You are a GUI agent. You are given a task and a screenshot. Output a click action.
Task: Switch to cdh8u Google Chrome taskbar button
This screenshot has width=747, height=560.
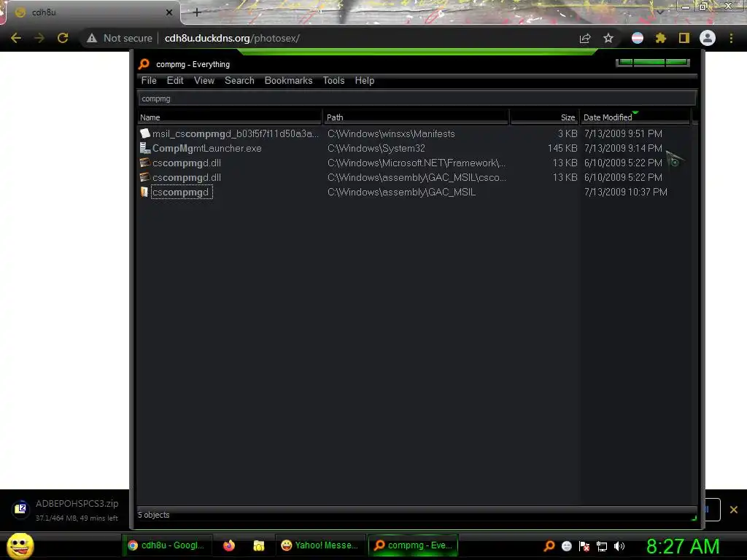[166, 545]
